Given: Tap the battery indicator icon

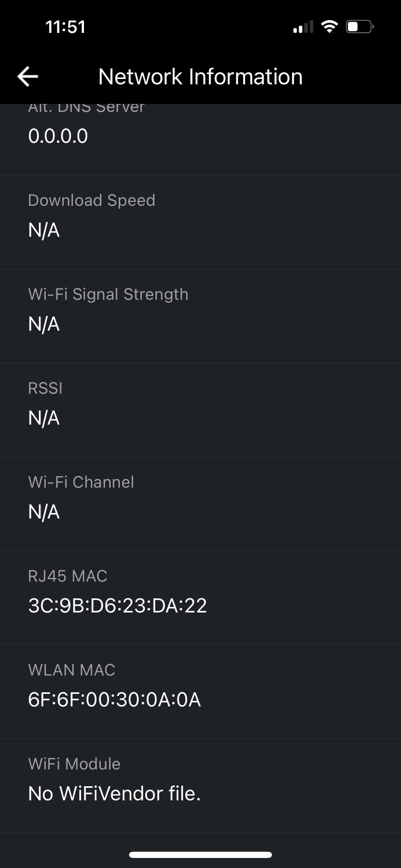Looking at the screenshot, I should pyautogui.click(x=359, y=27).
